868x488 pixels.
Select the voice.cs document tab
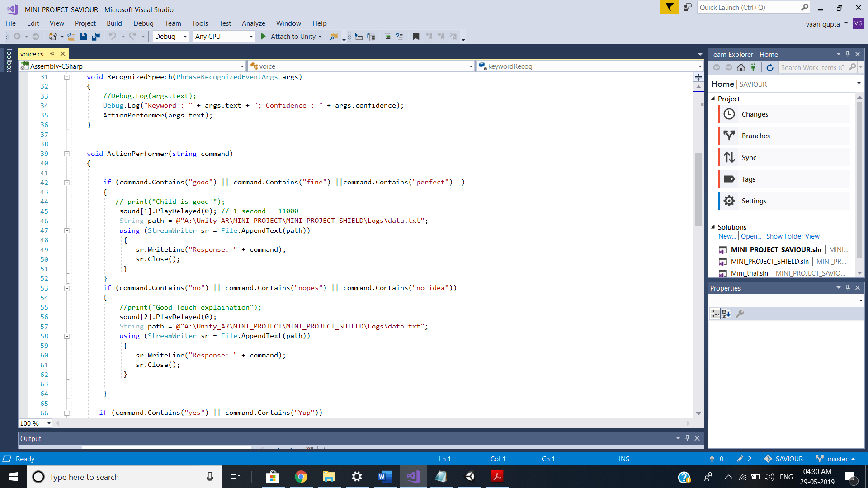tap(32, 54)
